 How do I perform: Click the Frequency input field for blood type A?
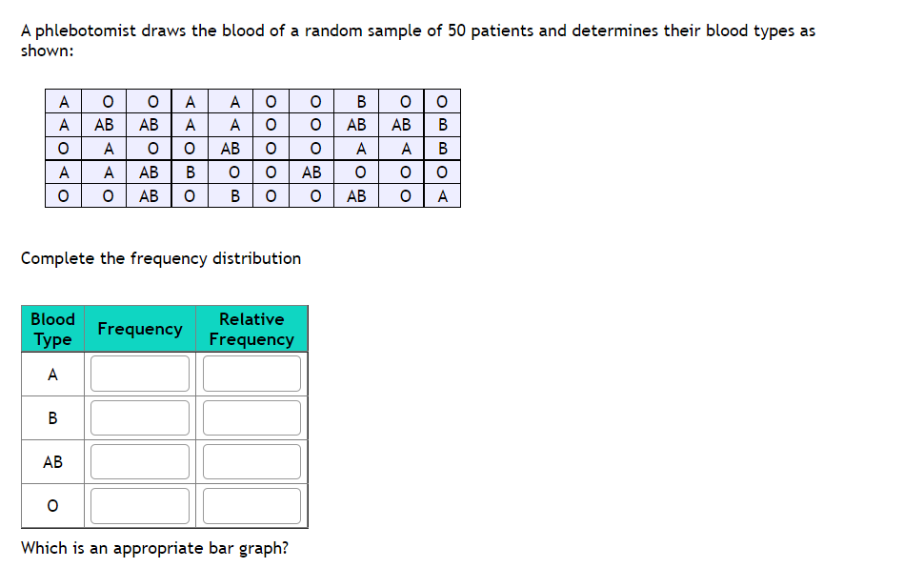pos(139,374)
